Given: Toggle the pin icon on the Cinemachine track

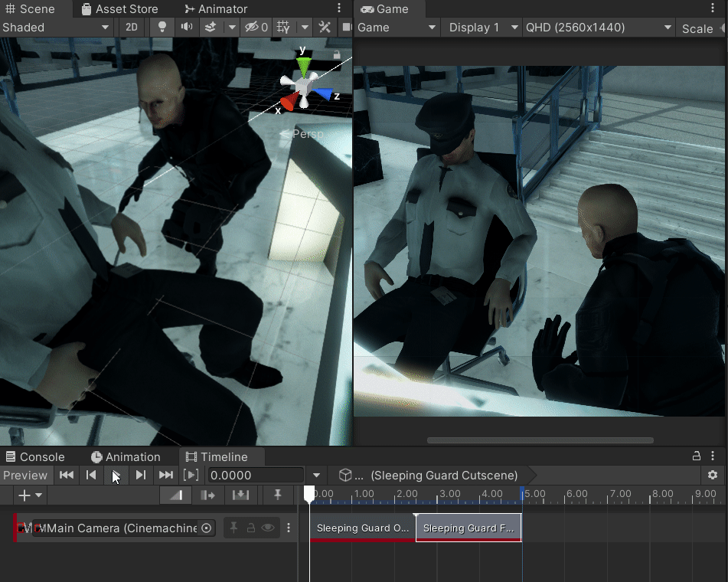Looking at the screenshot, I should coord(233,528).
